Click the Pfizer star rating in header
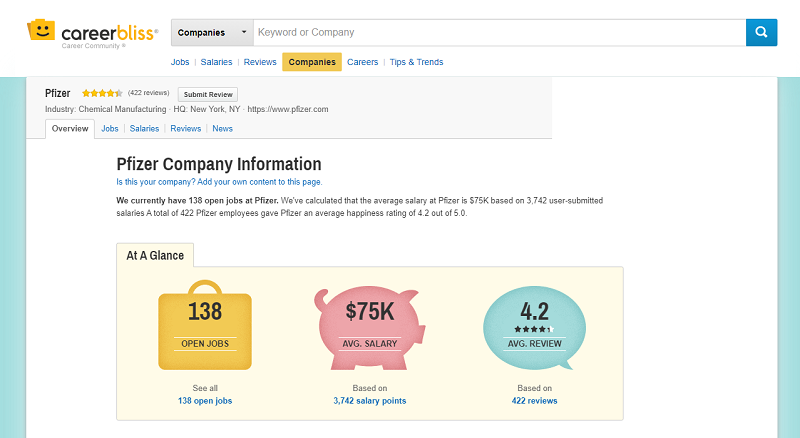Screen dimensions: 800x438 pyautogui.click(x=102, y=93)
